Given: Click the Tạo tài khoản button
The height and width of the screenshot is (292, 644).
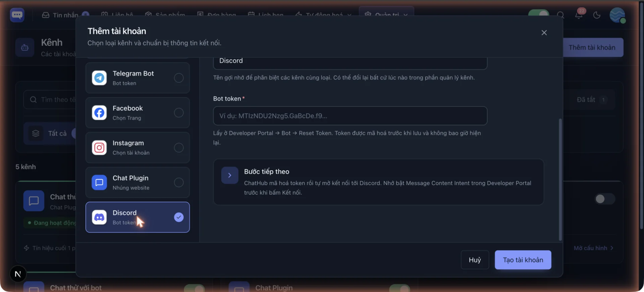Looking at the screenshot, I should (x=523, y=260).
